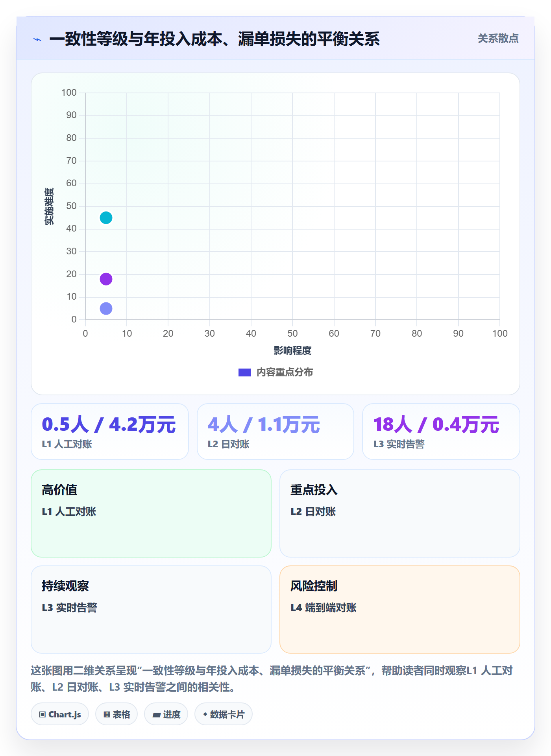Click the lightning bolt icon in the header
551x756 pixels.
37,39
